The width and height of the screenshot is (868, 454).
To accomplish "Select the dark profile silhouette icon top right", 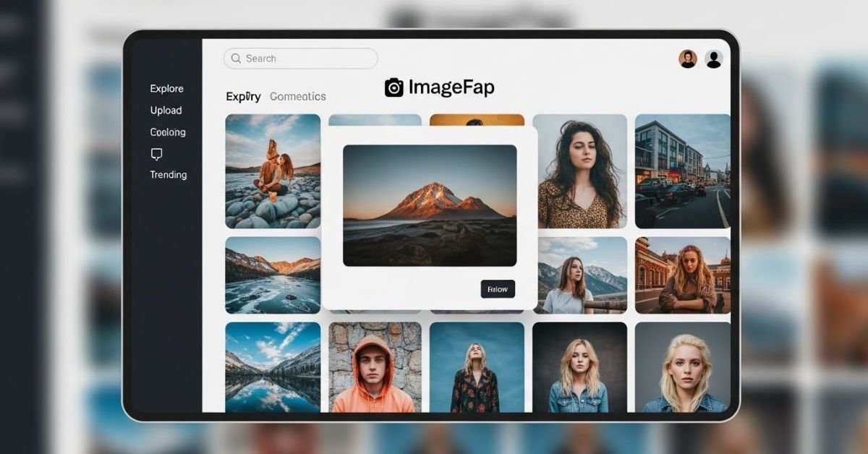I will pos(712,58).
